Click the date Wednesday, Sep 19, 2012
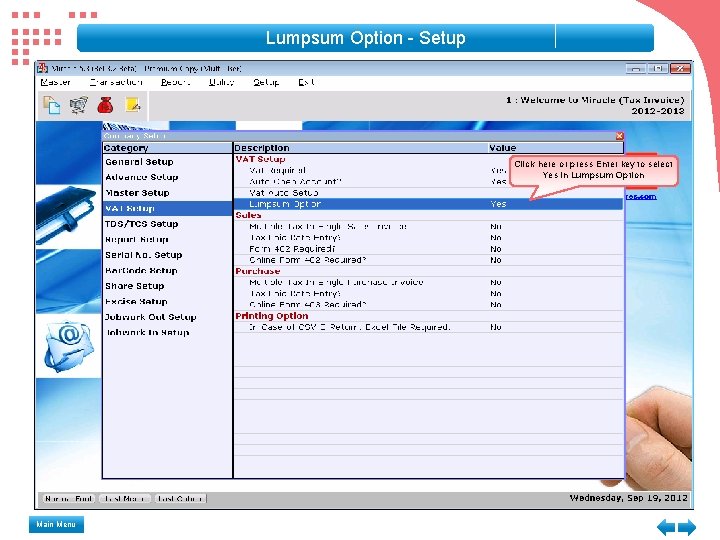 point(629,498)
